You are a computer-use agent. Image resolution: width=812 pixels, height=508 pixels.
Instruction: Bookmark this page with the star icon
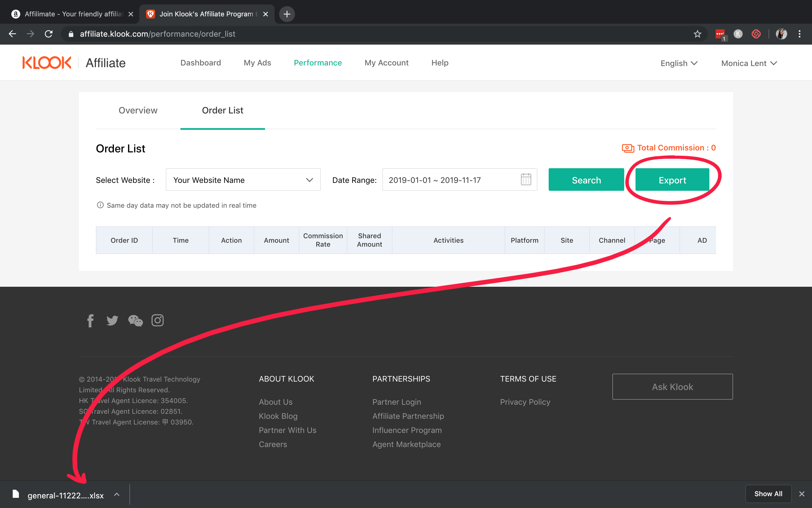point(698,34)
